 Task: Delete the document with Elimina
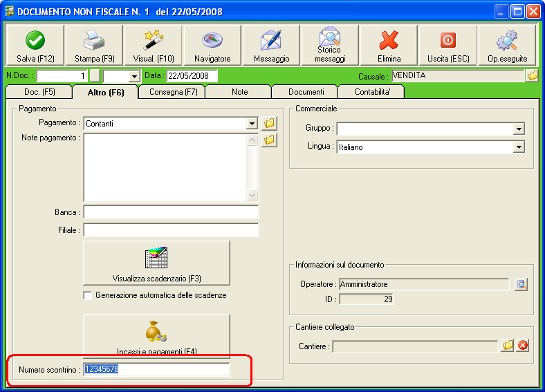(x=389, y=45)
